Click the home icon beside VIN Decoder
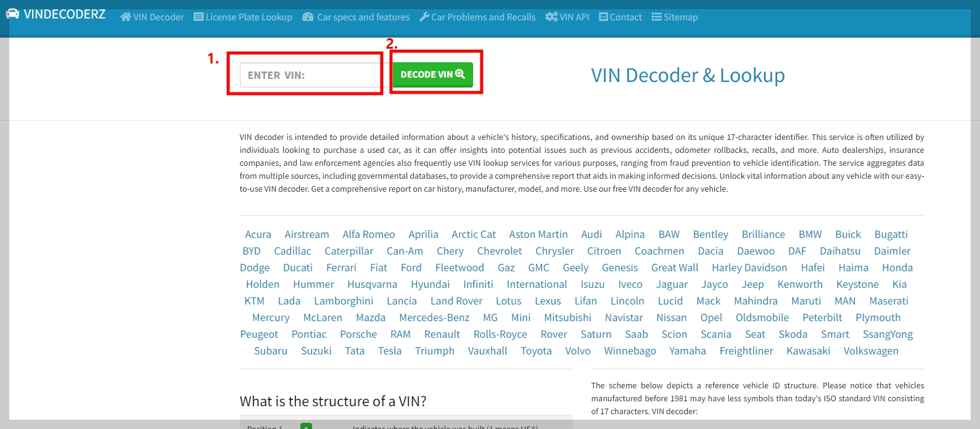The height and width of the screenshot is (429, 980). pos(126,17)
